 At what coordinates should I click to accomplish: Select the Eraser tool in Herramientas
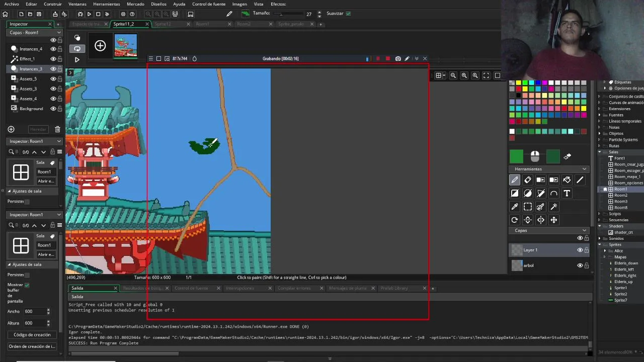point(528,180)
